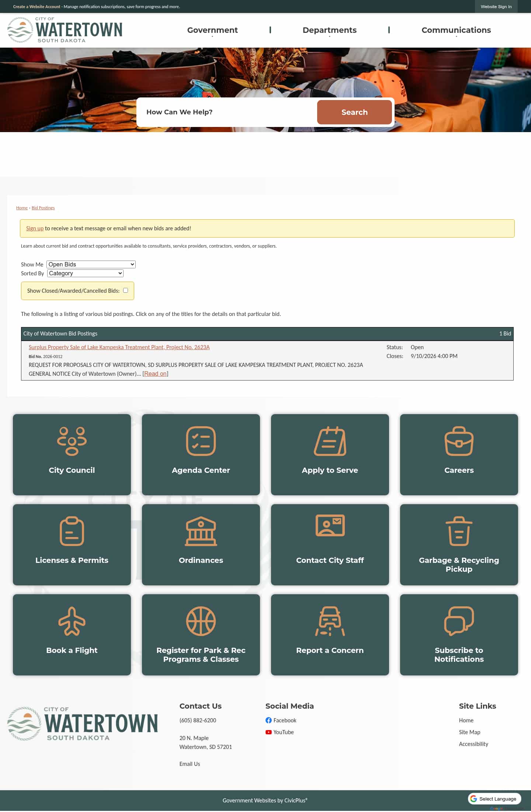Open the Government menu
531x812 pixels.
[212, 30]
